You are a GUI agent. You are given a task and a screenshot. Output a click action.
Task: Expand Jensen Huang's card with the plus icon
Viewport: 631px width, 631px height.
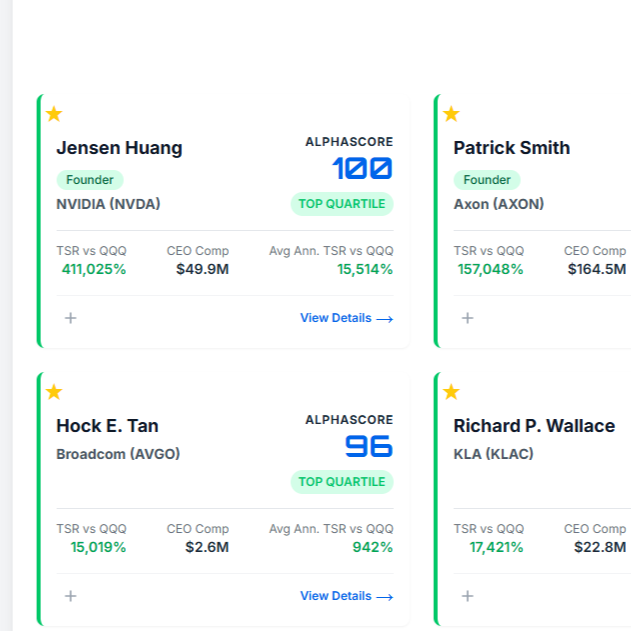70,318
